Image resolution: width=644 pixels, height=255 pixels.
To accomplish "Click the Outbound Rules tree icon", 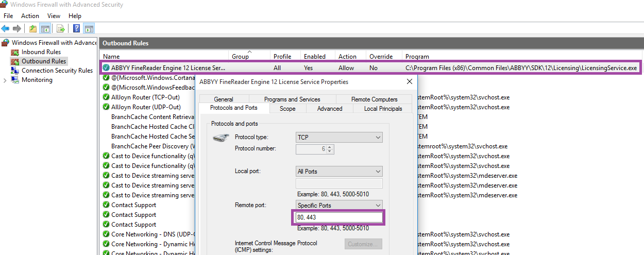I will 15,61.
